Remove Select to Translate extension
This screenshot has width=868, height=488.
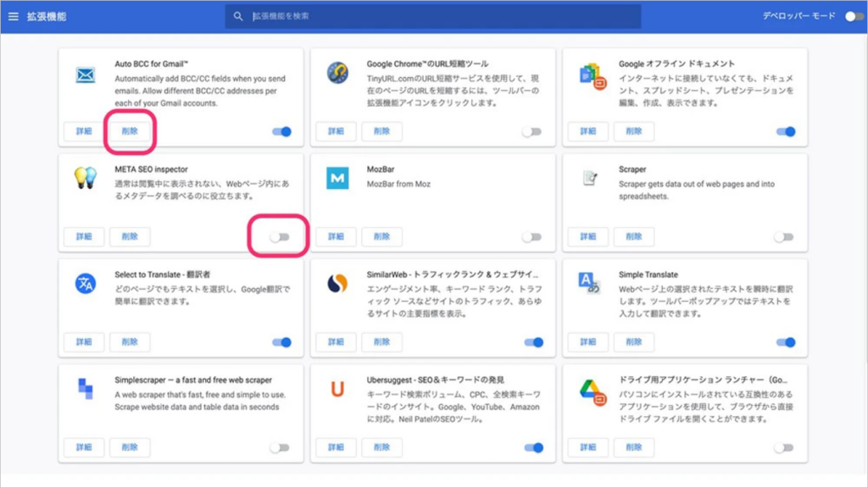130,342
